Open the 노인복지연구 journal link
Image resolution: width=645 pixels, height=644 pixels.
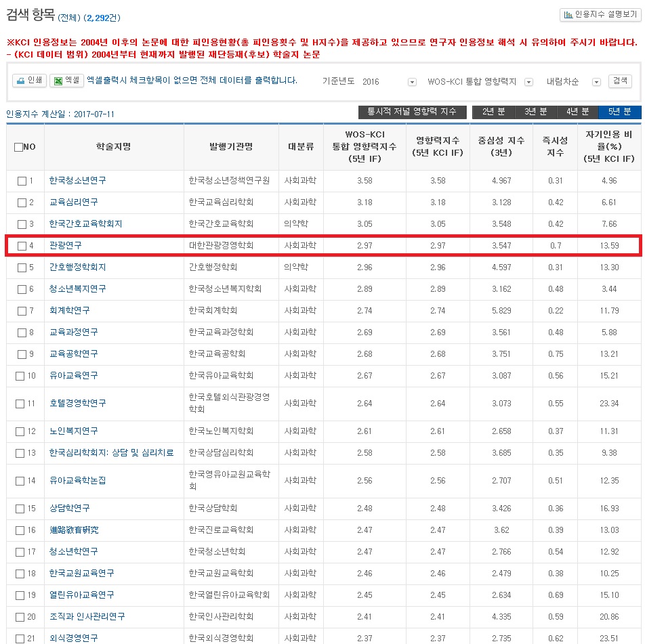click(x=74, y=431)
